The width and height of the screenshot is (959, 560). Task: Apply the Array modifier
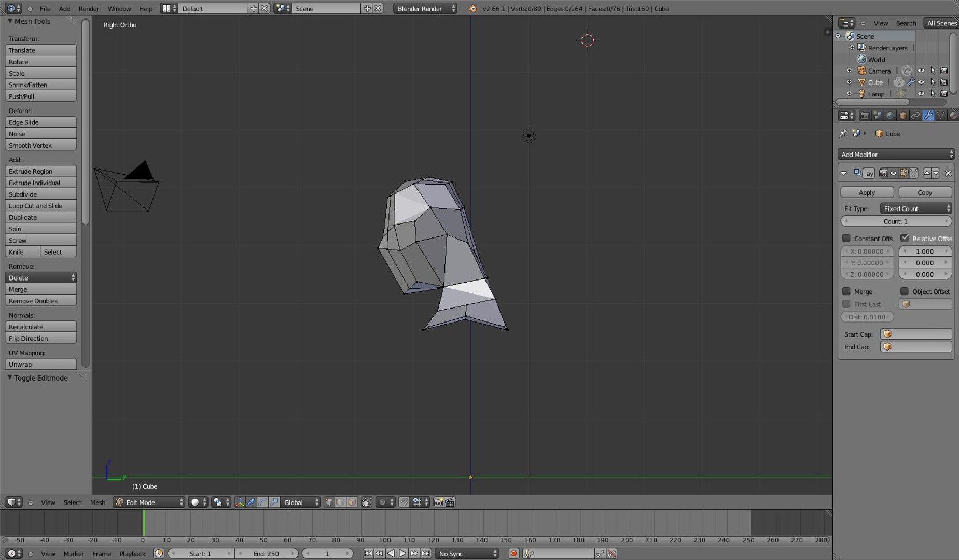point(867,192)
